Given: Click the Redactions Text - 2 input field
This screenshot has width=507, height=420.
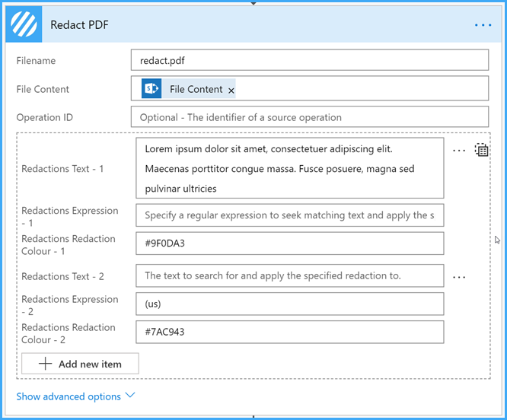Looking at the screenshot, I should point(290,275).
